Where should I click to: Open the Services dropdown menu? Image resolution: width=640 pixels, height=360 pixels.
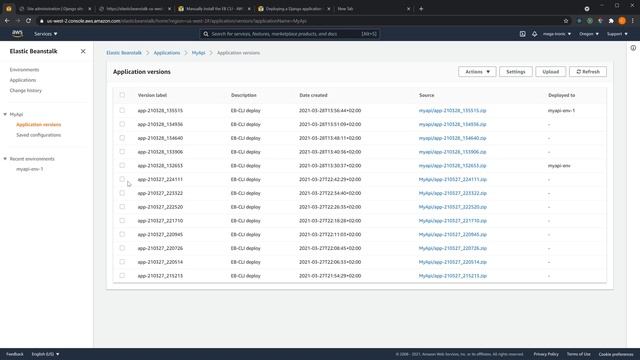click(x=46, y=34)
